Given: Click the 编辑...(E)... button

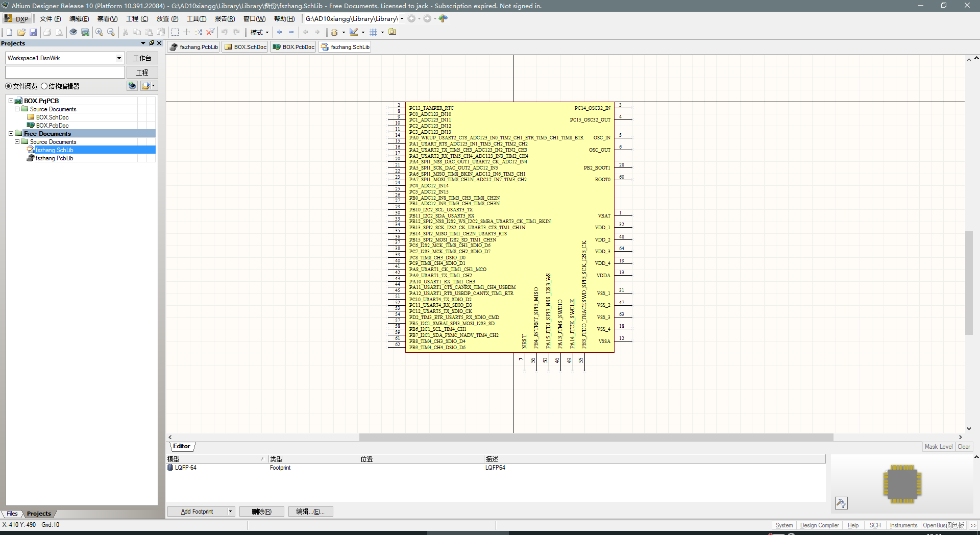Looking at the screenshot, I should [x=310, y=512].
